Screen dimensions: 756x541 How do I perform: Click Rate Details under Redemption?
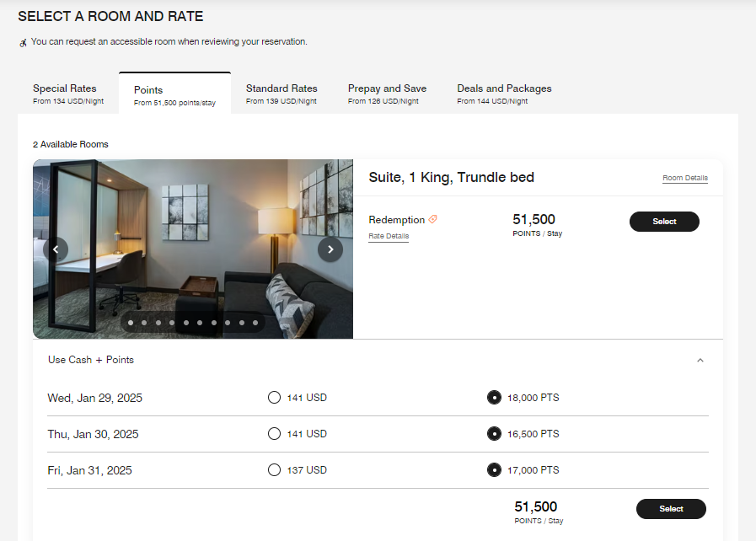(389, 235)
